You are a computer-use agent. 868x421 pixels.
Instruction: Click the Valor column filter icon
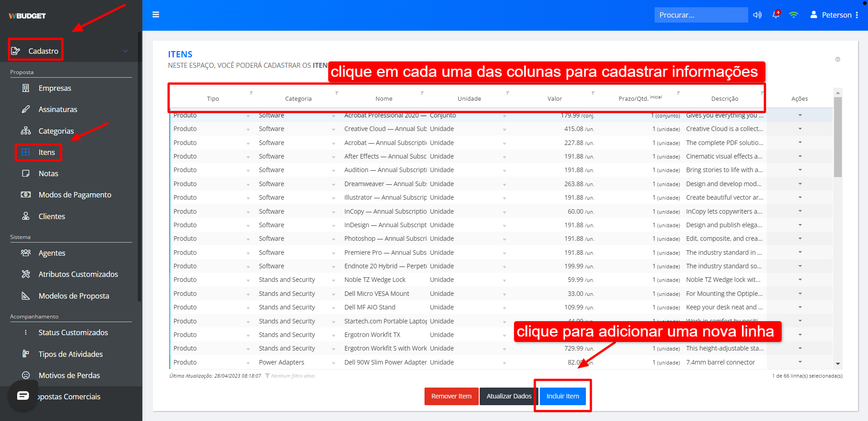pos(593,93)
